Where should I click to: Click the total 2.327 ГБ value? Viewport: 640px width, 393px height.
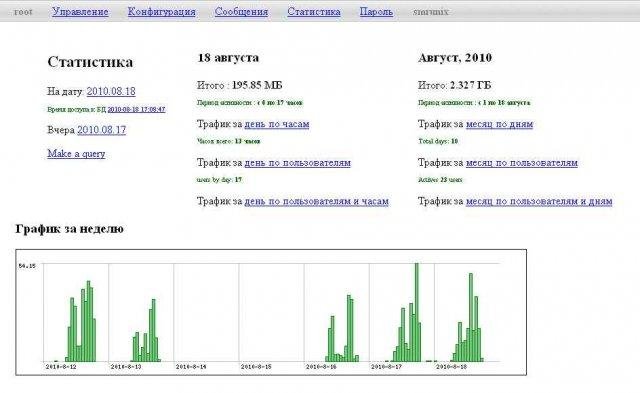[470, 85]
